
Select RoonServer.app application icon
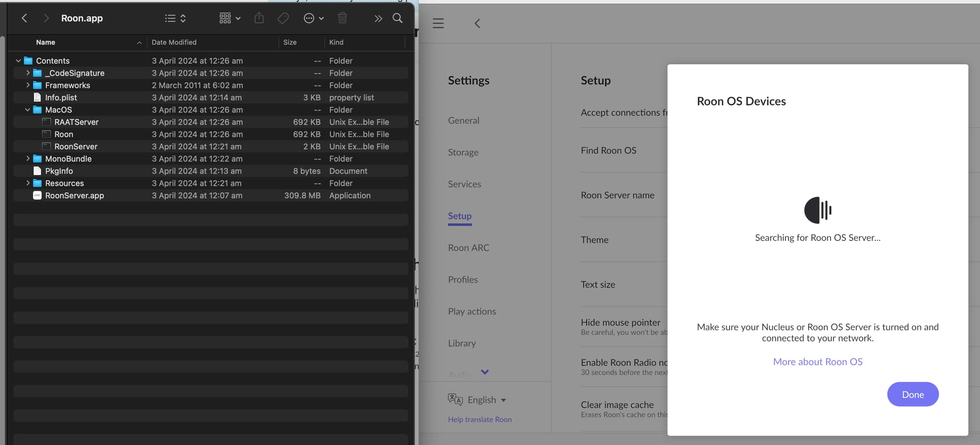click(x=37, y=195)
